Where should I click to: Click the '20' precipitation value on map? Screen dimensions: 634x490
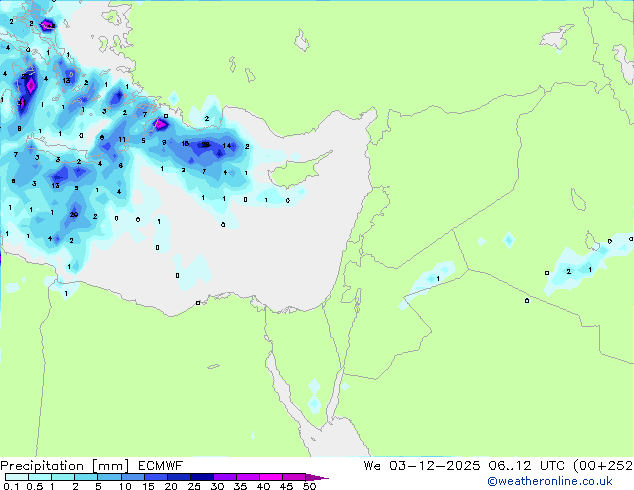74,214
